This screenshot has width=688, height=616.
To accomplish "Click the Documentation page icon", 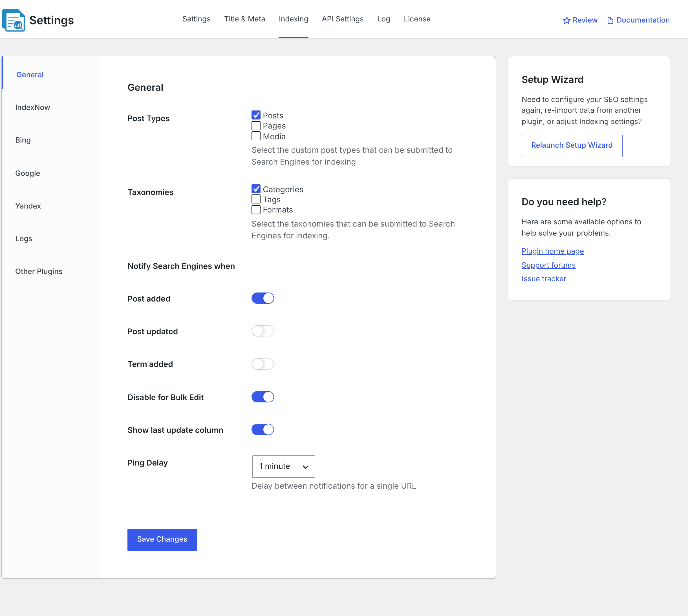I will click(x=610, y=21).
